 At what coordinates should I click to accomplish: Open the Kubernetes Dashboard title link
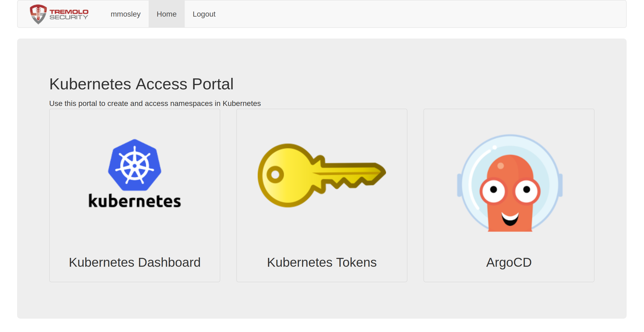[134, 262]
